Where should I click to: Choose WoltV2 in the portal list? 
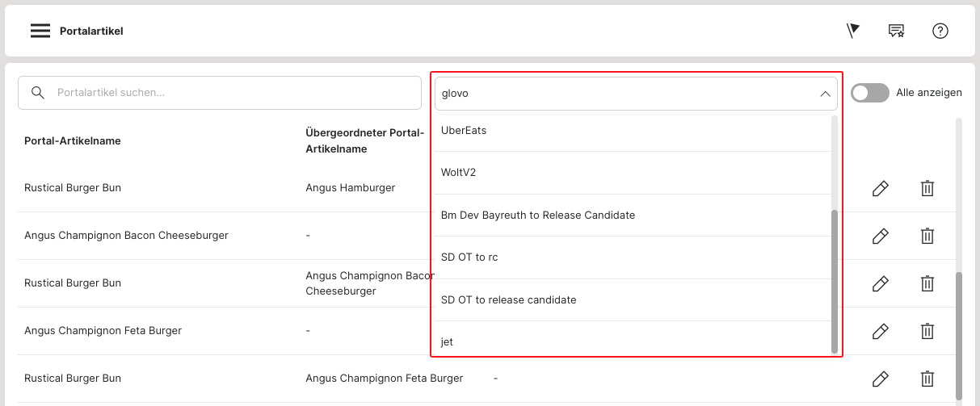click(458, 173)
